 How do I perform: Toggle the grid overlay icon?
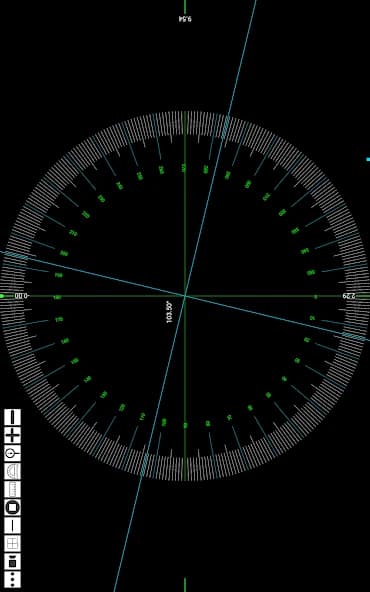point(12,544)
